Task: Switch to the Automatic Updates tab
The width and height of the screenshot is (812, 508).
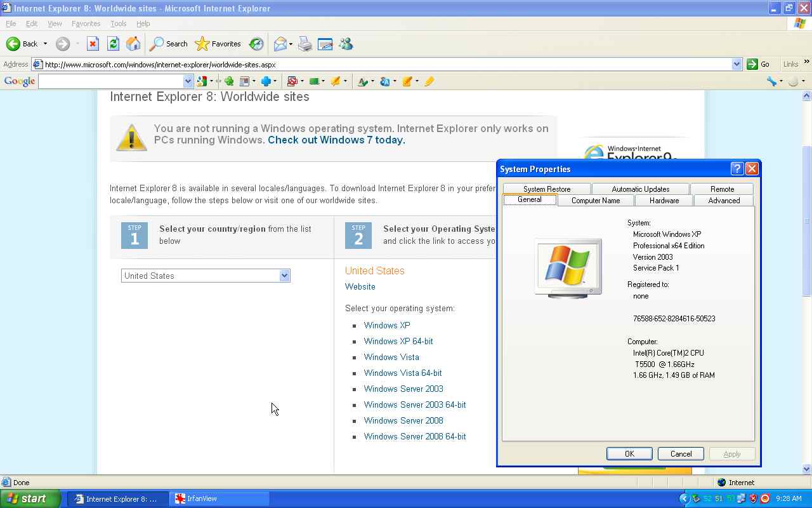Action: (x=640, y=189)
